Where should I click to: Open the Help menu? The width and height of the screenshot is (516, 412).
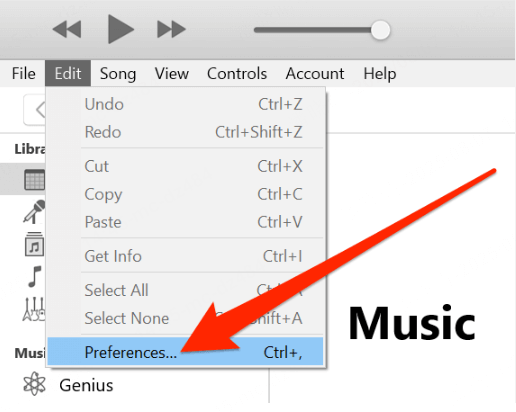click(x=380, y=73)
